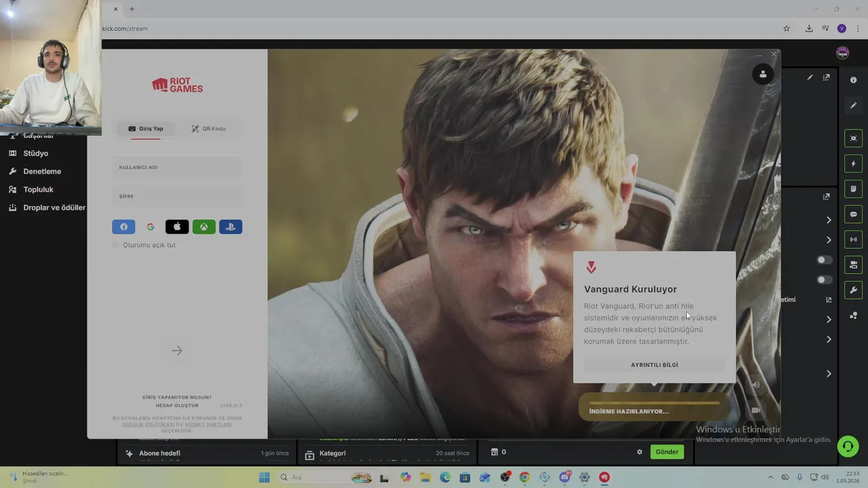Click the login arrow submit button

(x=177, y=350)
